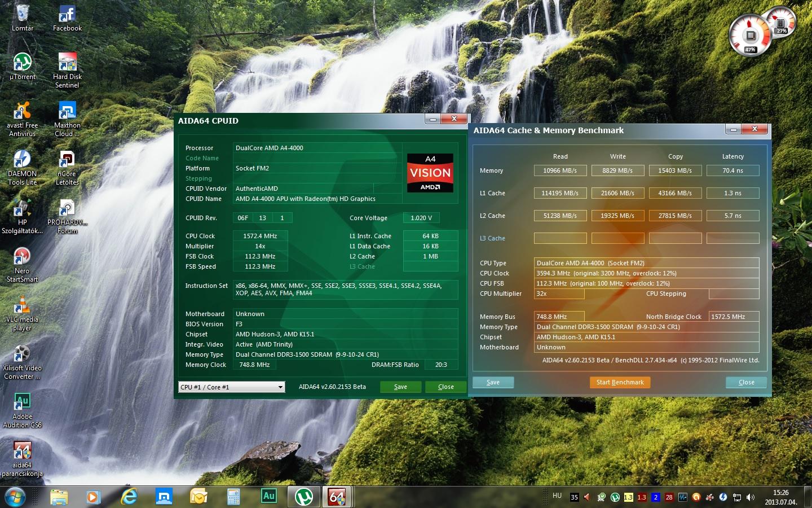This screenshot has height=508, width=812.
Task: Open the Facebook desktop shortcut
Action: point(67,17)
